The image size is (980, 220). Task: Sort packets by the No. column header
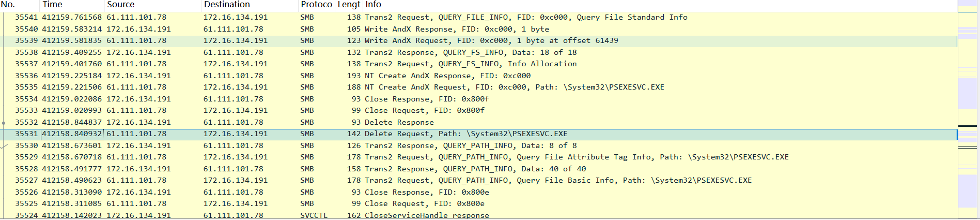(x=20, y=5)
